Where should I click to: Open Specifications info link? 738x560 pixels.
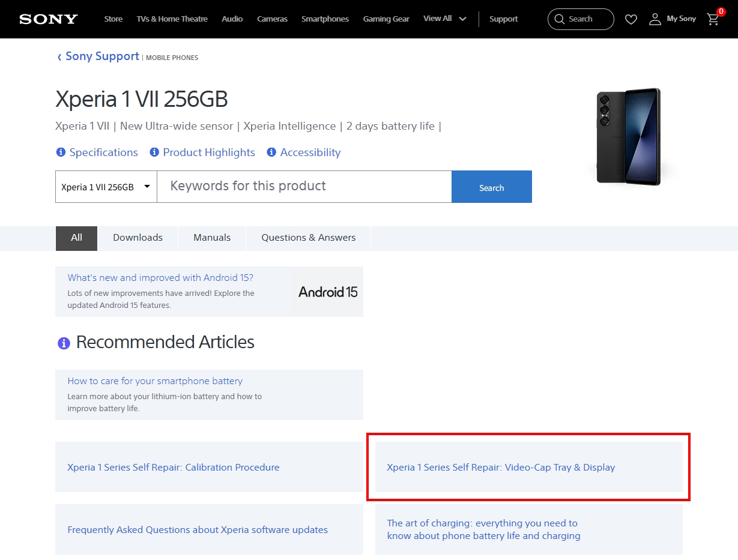pyautogui.click(x=97, y=152)
